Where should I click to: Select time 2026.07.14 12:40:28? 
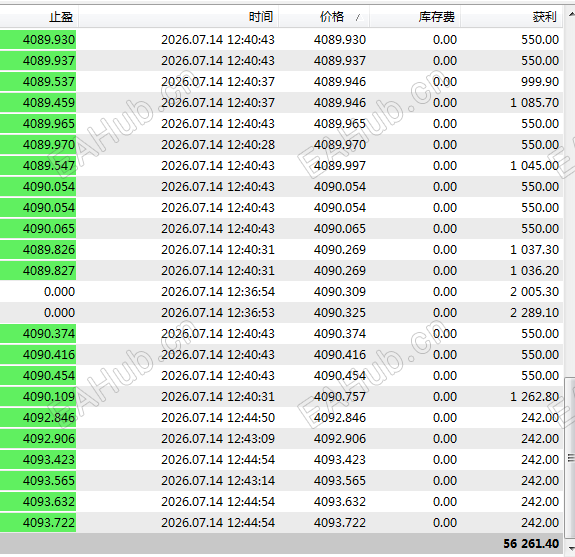pos(218,145)
